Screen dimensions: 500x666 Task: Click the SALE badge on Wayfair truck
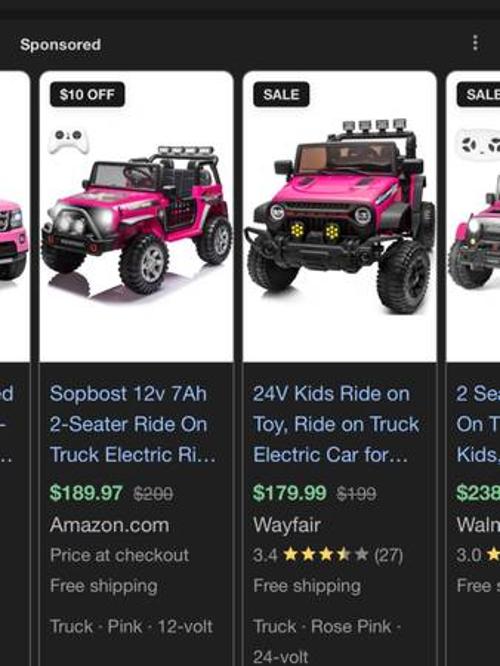(281, 94)
